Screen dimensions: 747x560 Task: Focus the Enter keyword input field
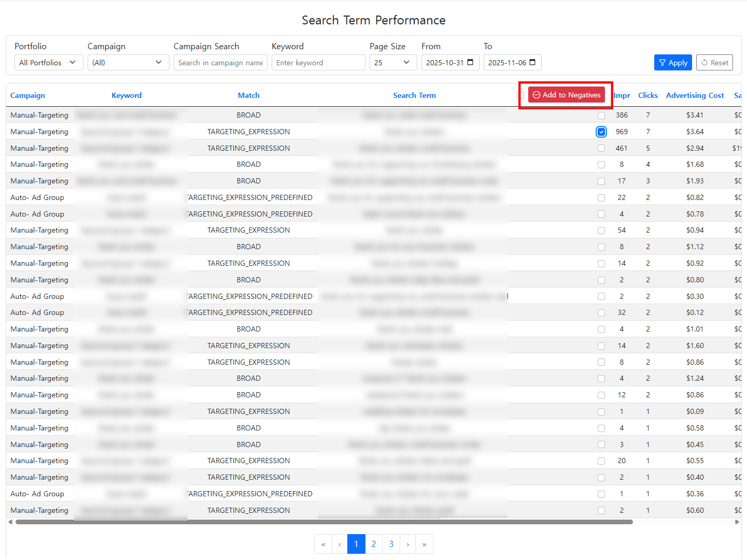pyautogui.click(x=318, y=63)
